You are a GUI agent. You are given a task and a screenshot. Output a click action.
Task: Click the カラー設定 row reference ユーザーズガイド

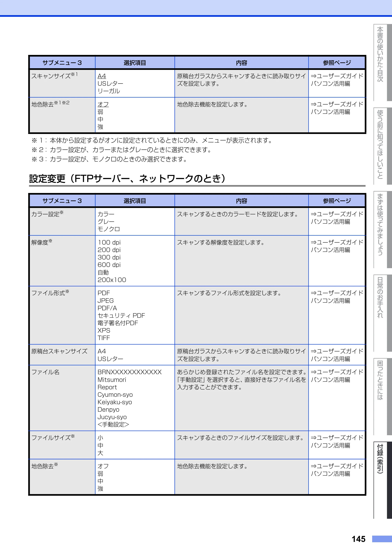[x=337, y=218]
